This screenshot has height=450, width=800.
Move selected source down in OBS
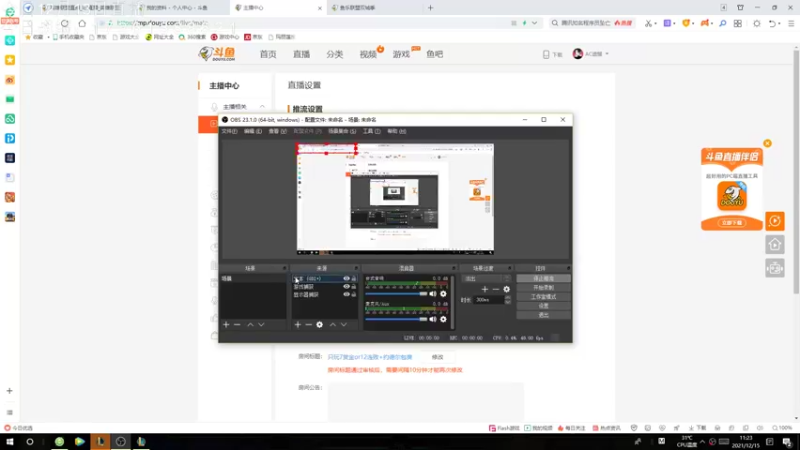(x=344, y=324)
